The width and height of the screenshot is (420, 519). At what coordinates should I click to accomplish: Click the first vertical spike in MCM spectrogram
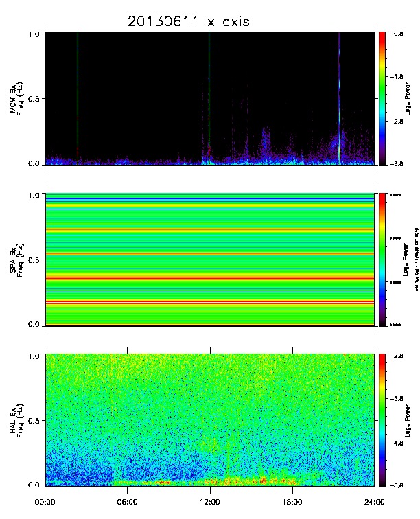click(78, 98)
